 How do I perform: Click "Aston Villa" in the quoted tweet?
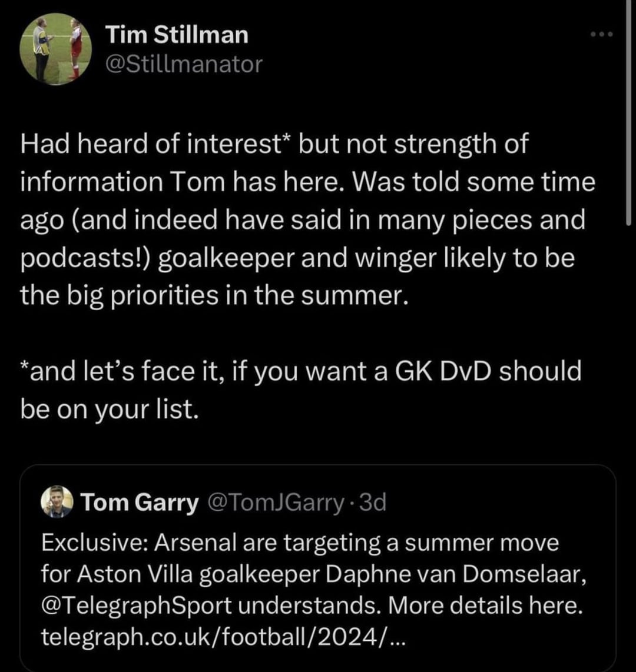point(117,574)
